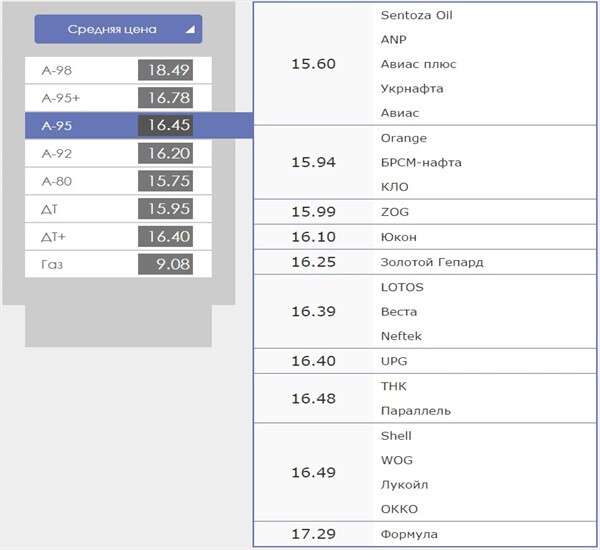Screen dimensions: 600x550
Task: Click the 16.39 price cell
Action: click(313, 312)
